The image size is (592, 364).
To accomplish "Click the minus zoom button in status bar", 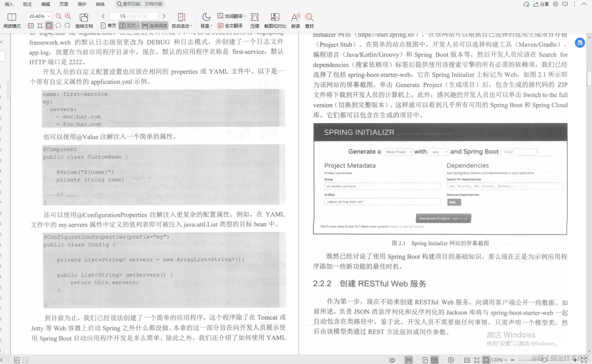I will coord(512,360).
